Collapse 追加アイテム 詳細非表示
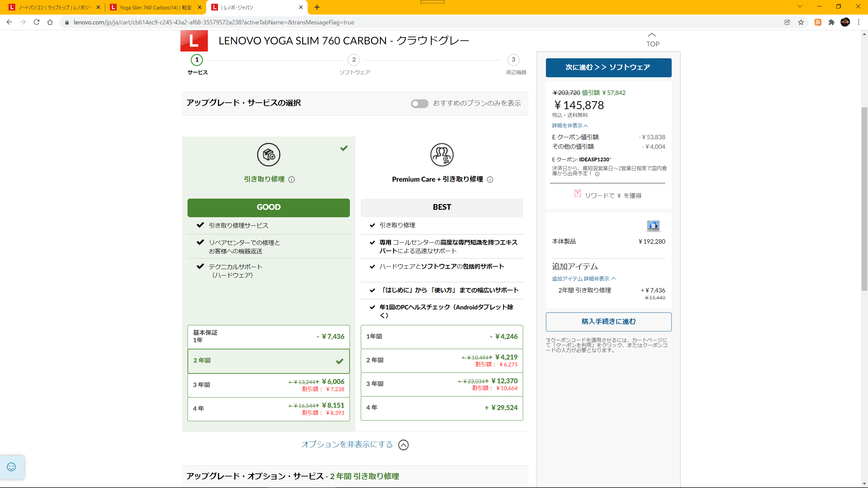This screenshot has width=868, height=488. 584,279
